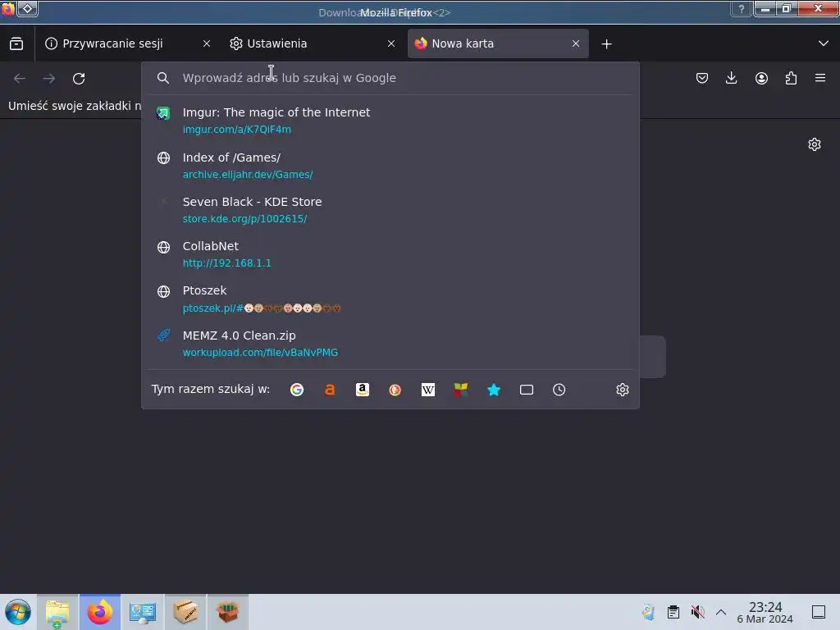Go forward with the forward arrow
The height and width of the screenshot is (630, 840).
tap(49, 78)
